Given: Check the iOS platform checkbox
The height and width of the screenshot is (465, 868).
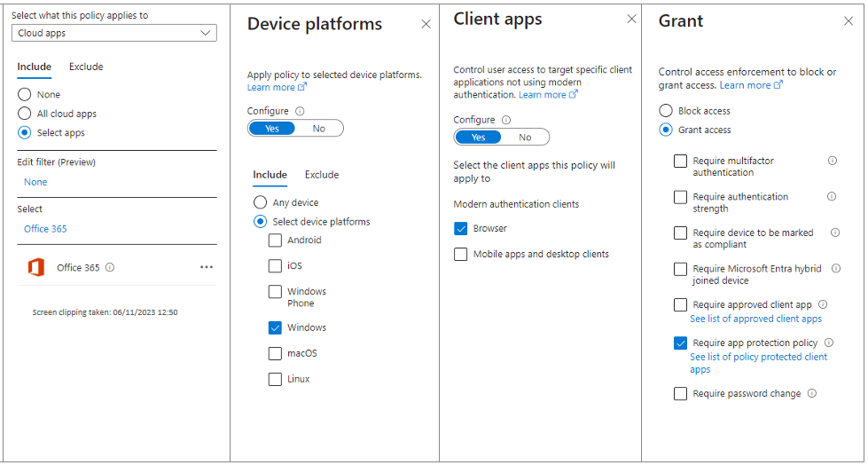Looking at the screenshot, I should coord(275,266).
